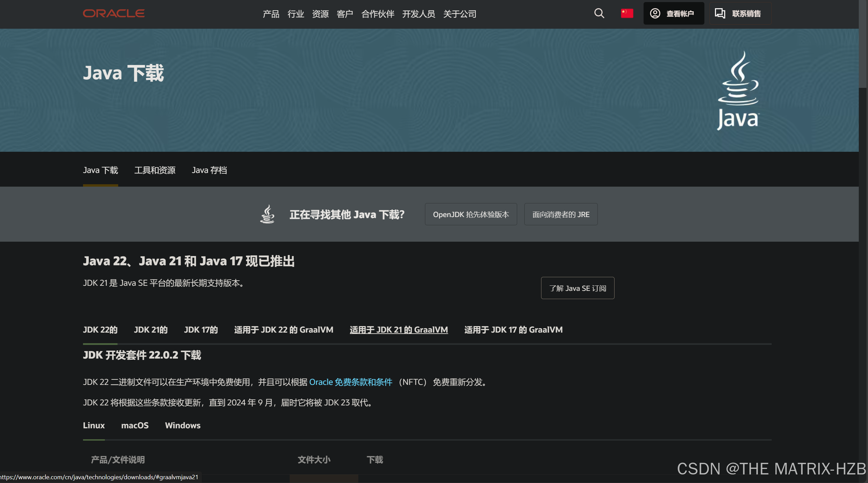
Task: Open the search magnifier icon
Action: tap(599, 13)
